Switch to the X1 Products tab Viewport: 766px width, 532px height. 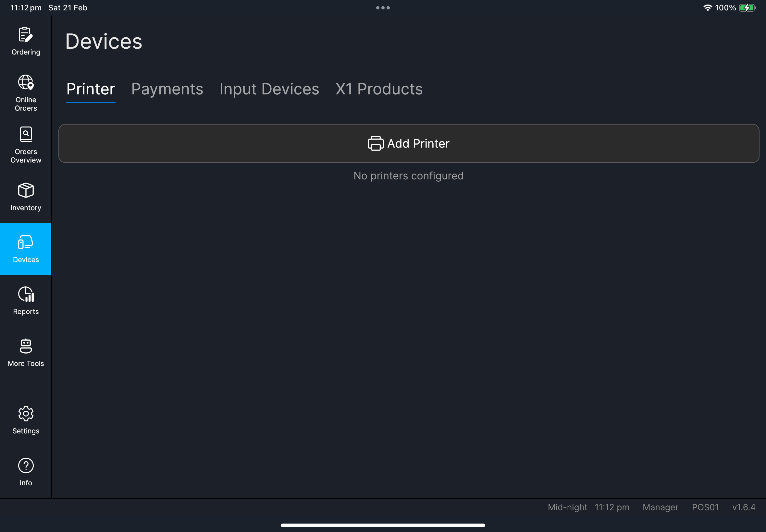[379, 89]
